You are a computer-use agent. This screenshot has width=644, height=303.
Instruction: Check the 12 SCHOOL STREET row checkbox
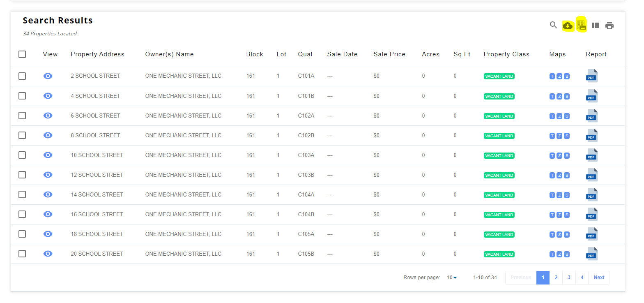coord(22,175)
